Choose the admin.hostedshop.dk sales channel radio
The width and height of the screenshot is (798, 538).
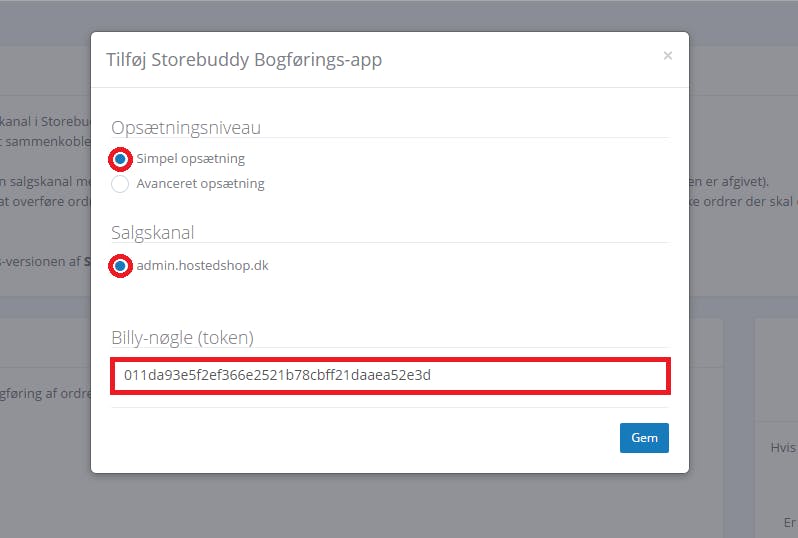[x=120, y=266]
